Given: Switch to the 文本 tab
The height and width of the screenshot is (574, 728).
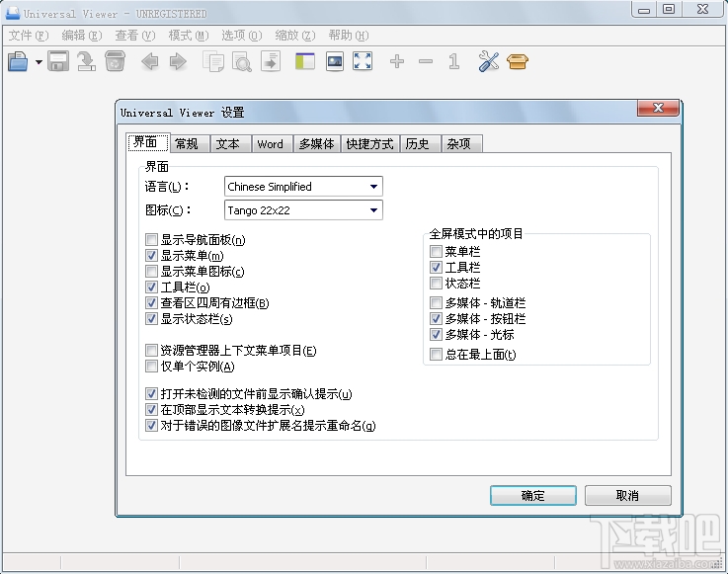Looking at the screenshot, I should (230, 144).
